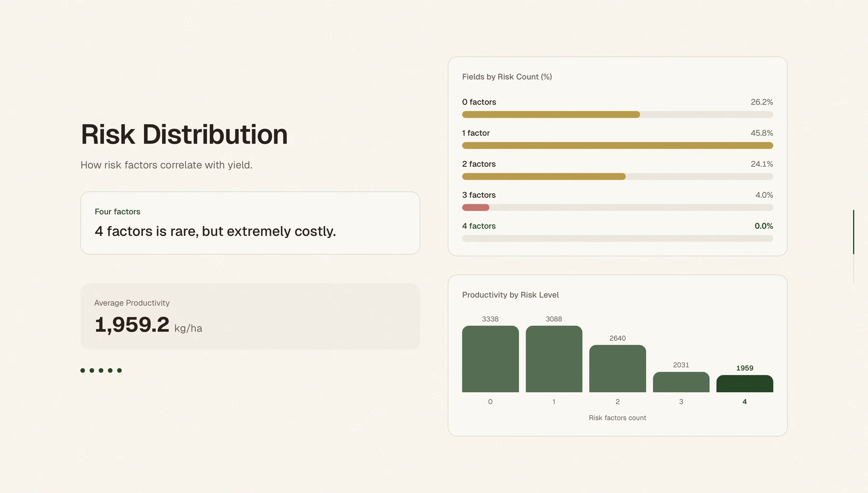The height and width of the screenshot is (493, 868).
Task: Select the chart bar labeled 3088
Action: [x=554, y=359]
